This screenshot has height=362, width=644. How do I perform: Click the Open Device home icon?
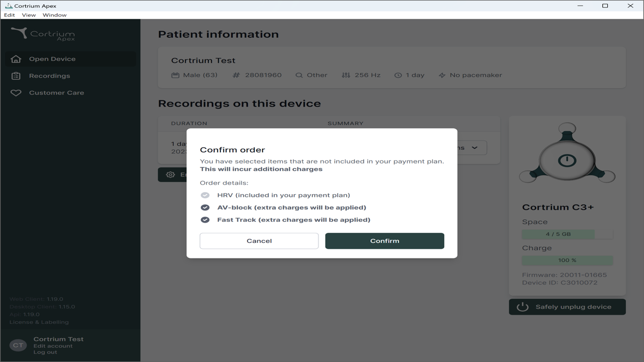pos(16,59)
